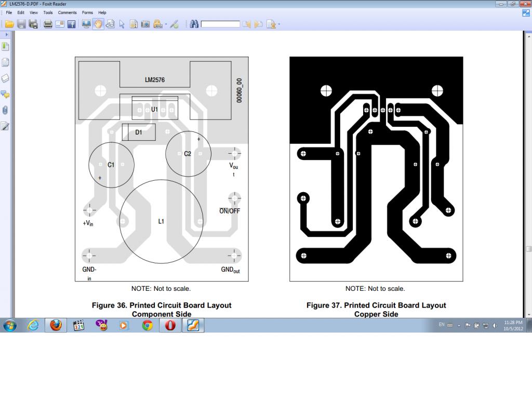Image resolution: width=532 pixels, height=415 pixels.
Task: Show hidden system tray icons arrow
Action: [459, 326]
